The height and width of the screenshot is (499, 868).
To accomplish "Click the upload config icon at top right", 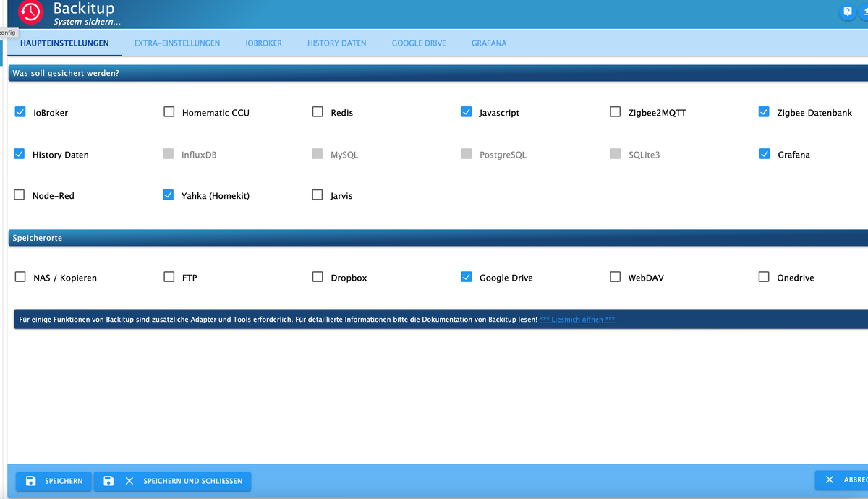I will click(x=865, y=12).
